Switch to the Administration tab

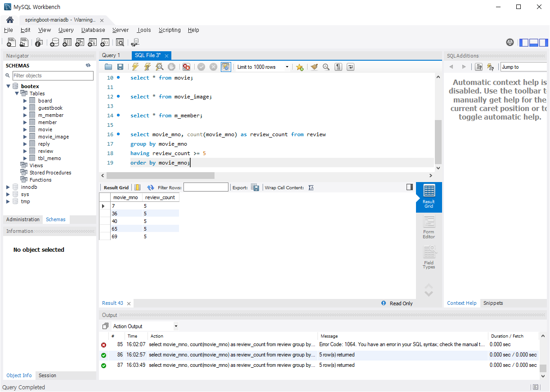click(x=23, y=219)
